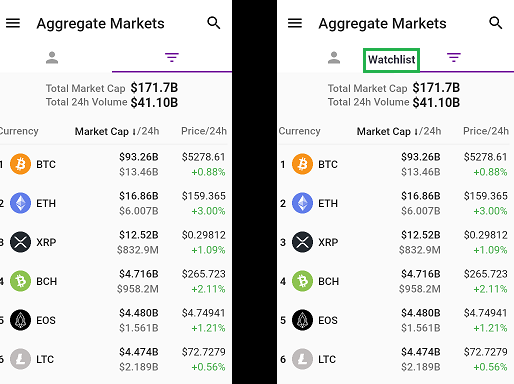Select purple filter icon in right screen
Viewport: 514px width, 384px height.
[x=454, y=58]
